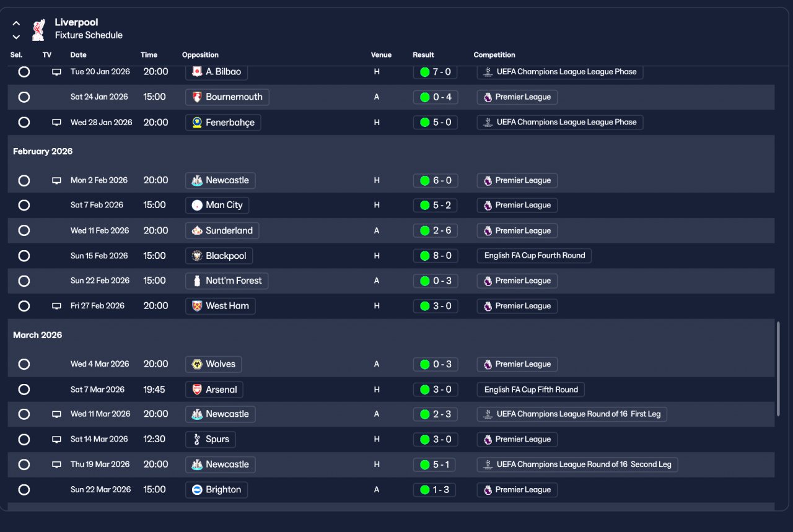793x532 pixels.
Task: Click the TV icon on A. Bilbao fixture
Action: pyautogui.click(x=56, y=72)
